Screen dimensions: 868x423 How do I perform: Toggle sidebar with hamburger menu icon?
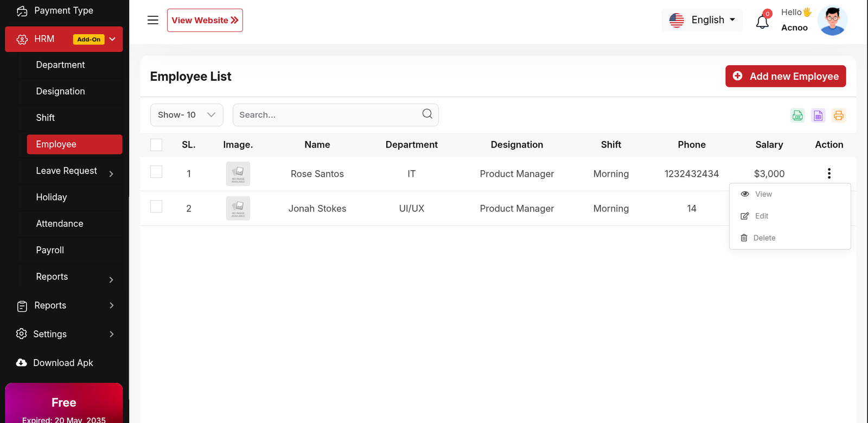[153, 20]
